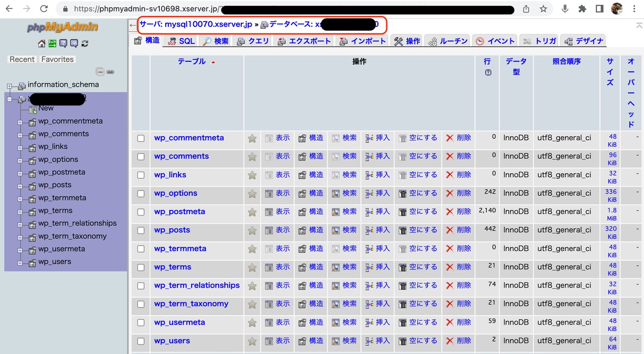Check the wp_termmeta table checkbox
The image size is (644, 354).
pos(141,249)
